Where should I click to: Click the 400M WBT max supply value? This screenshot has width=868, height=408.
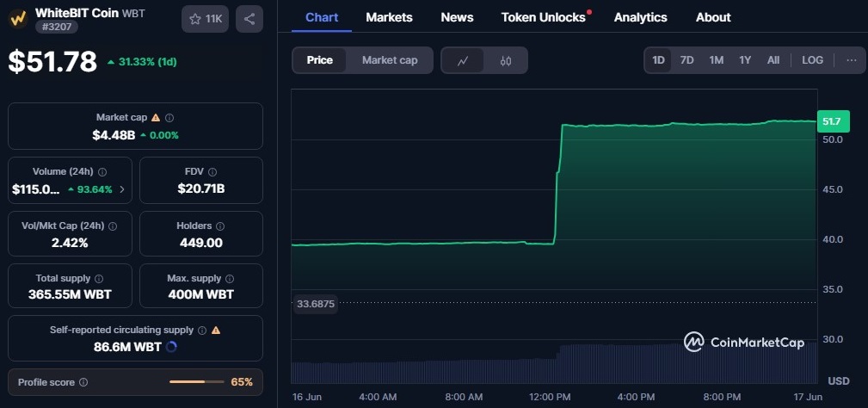click(201, 294)
